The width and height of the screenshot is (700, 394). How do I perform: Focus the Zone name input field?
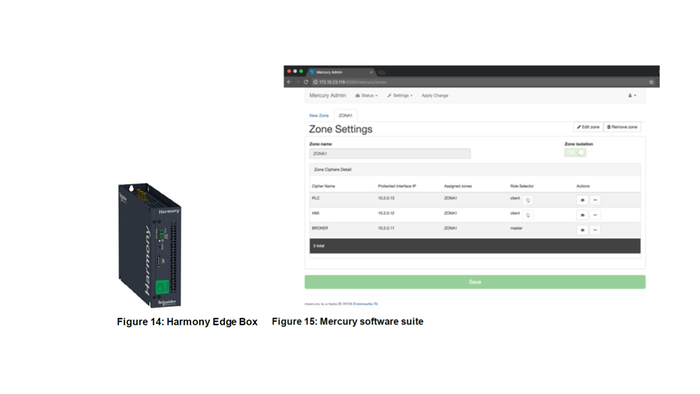tap(390, 153)
